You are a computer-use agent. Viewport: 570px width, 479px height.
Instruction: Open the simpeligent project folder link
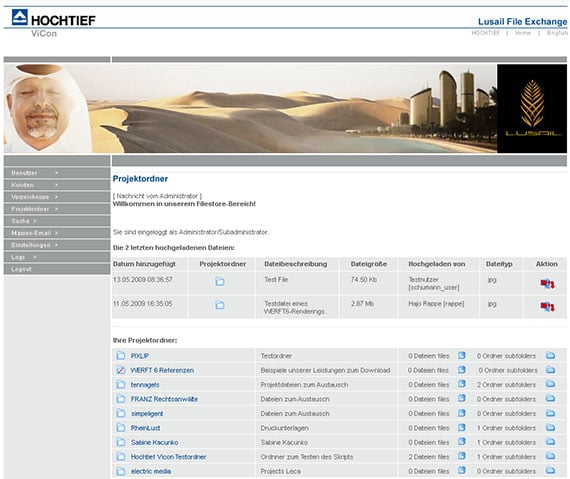click(147, 414)
